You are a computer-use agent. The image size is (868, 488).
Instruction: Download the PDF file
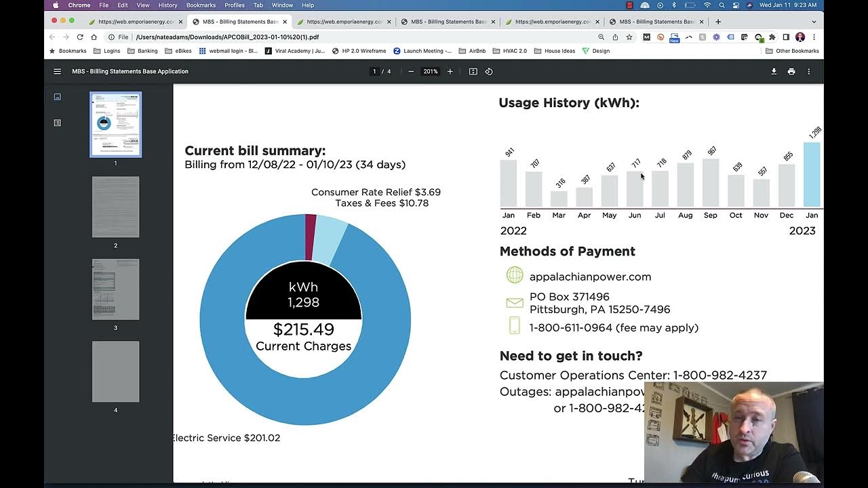(x=774, y=71)
